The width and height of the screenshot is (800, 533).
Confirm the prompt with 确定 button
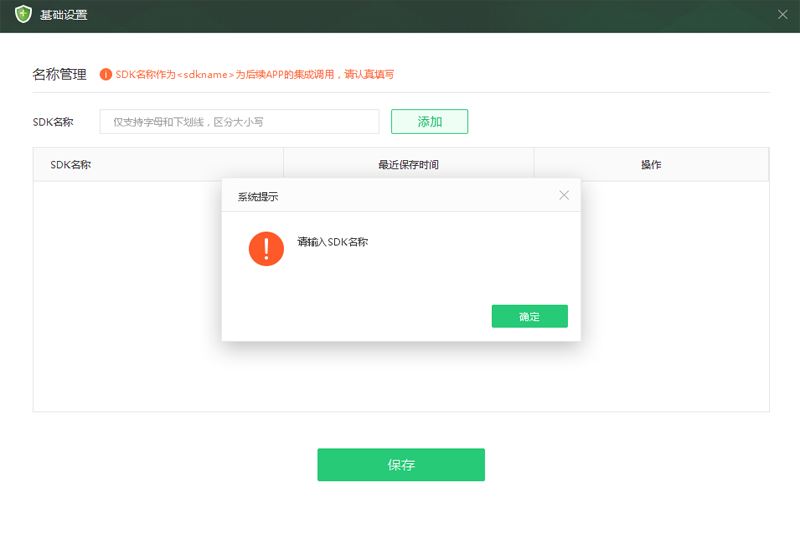click(529, 316)
